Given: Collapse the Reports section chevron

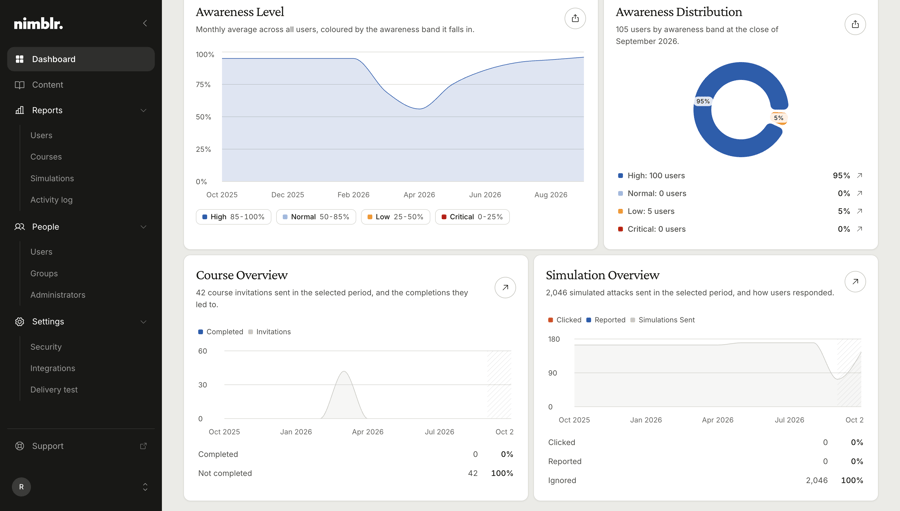Looking at the screenshot, I should click(x=143, y=110).
